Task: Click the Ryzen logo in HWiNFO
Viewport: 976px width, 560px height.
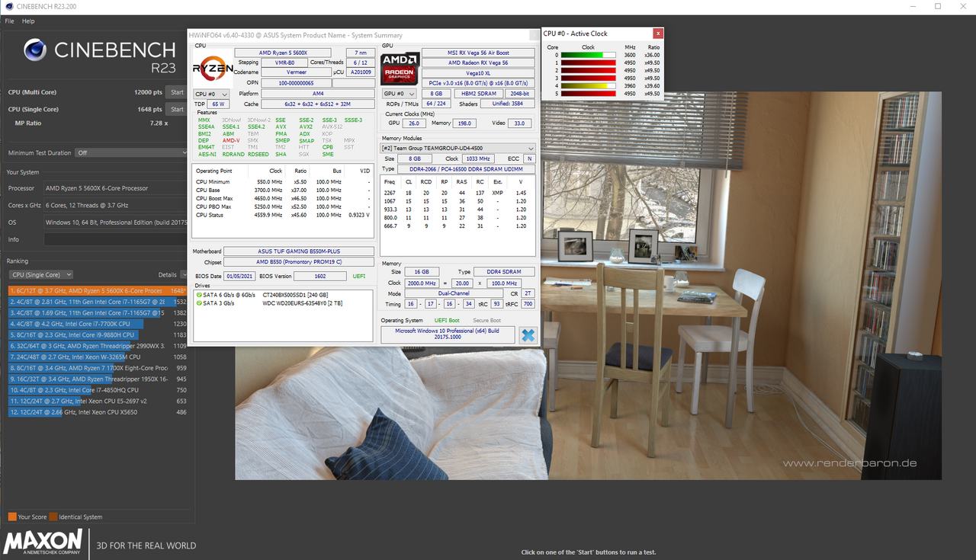Action: pos(213,69)
